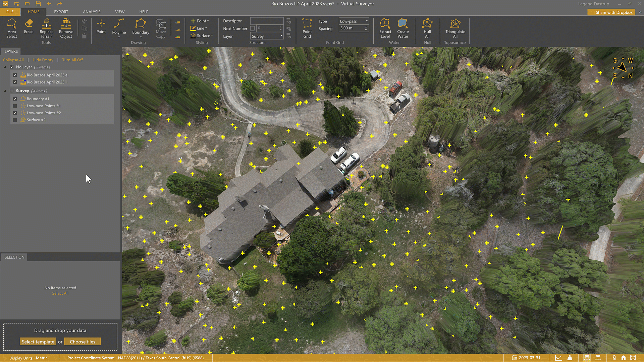This screenshot has width=644, height=362.
Task: Select the Polyline drawing tool
Action: point(119,27)
